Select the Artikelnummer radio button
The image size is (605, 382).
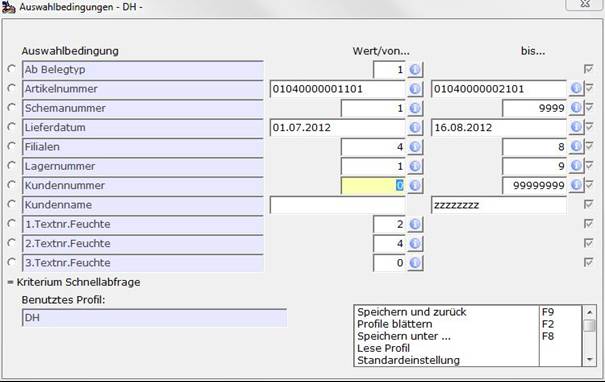click(x=12, y=88)
